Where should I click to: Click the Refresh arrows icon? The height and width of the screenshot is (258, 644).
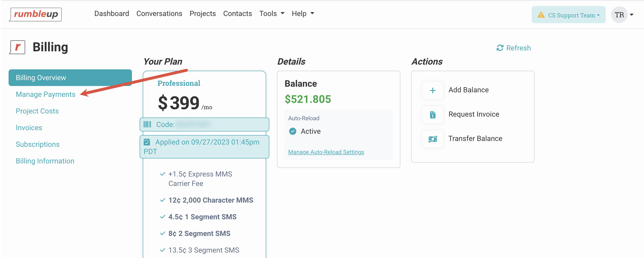[499, 48]
